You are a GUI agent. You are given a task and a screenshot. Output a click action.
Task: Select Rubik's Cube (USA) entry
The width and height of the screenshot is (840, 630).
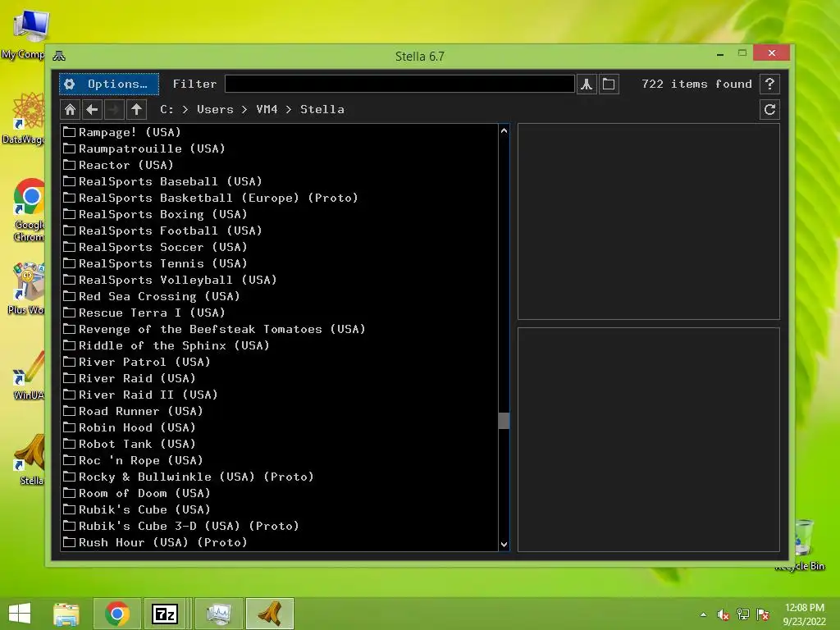280,510
